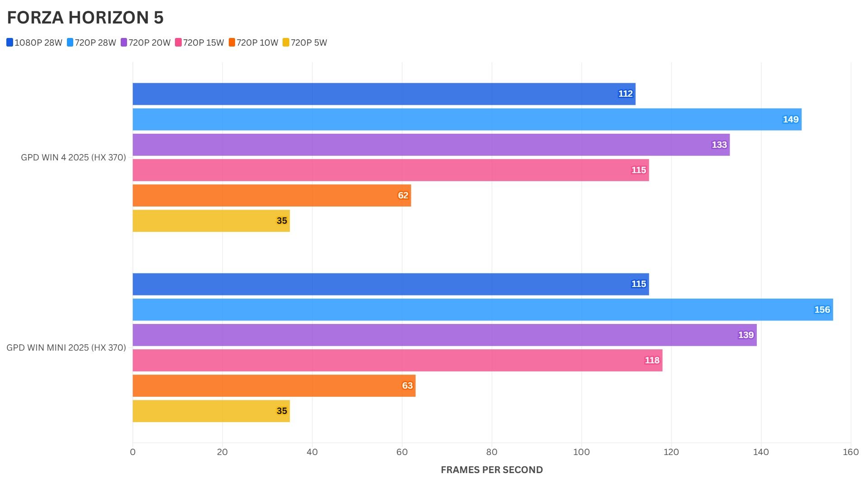
Task: Click the 160 tick label on x-axis
Action: (850, 452)
